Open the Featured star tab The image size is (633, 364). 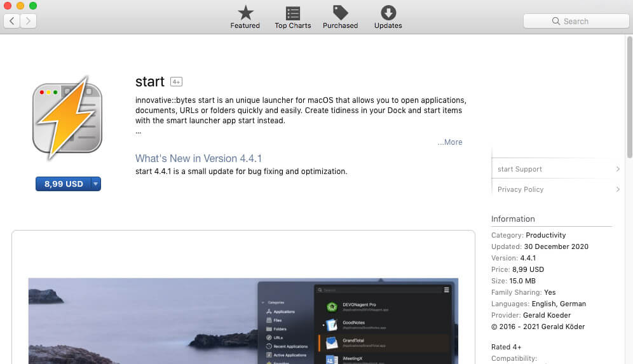click(x=245, y=17)
